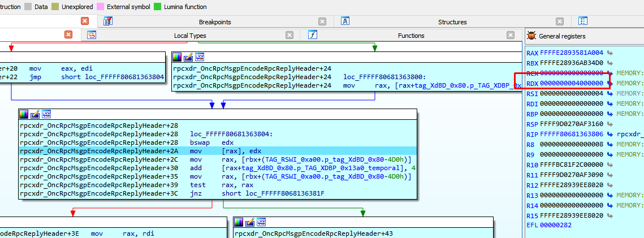Screen dimensions: 644x238
Task: Click group-nodes icon in ReplyHeader+28 block
Action: [x=46, y=114]
